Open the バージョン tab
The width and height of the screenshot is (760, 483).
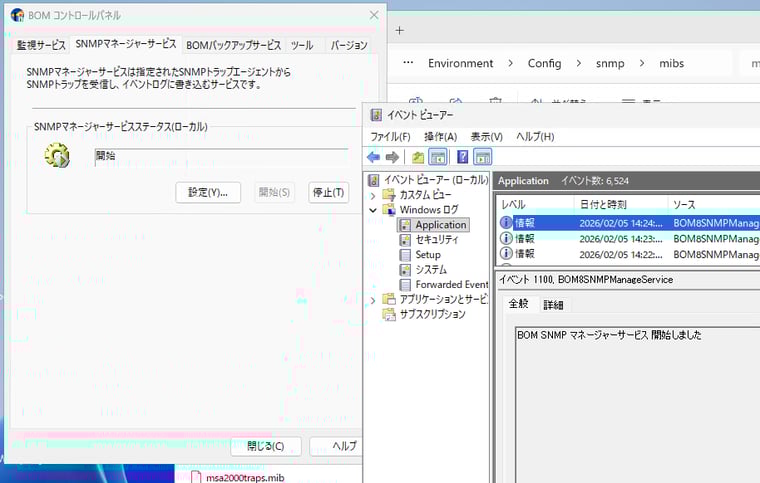click(349, 46)
